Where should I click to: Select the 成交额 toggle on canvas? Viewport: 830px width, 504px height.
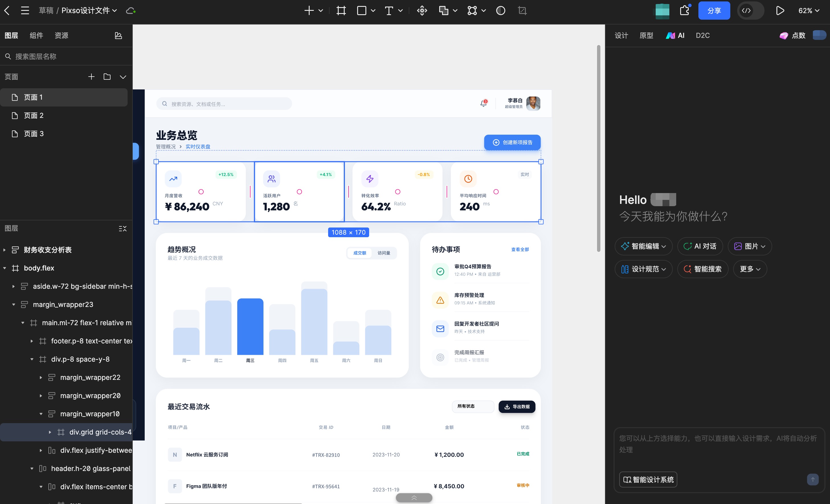click(359, 253)
